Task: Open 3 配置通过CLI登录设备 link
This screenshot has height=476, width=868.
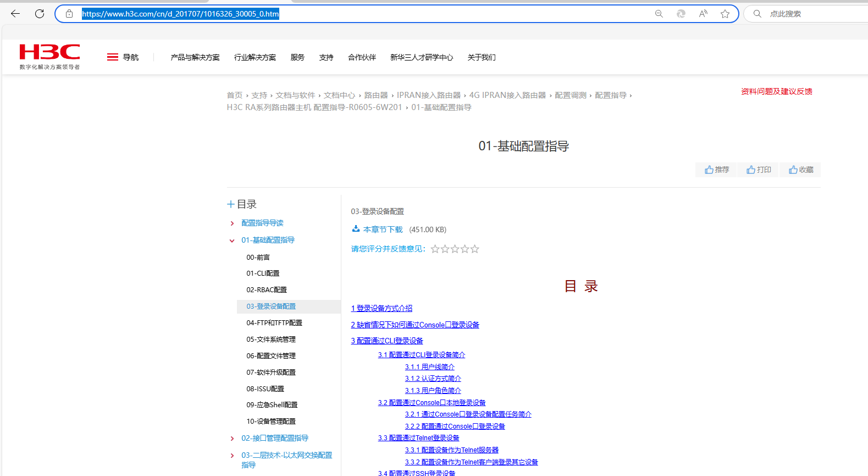Action: click(387, 341)
